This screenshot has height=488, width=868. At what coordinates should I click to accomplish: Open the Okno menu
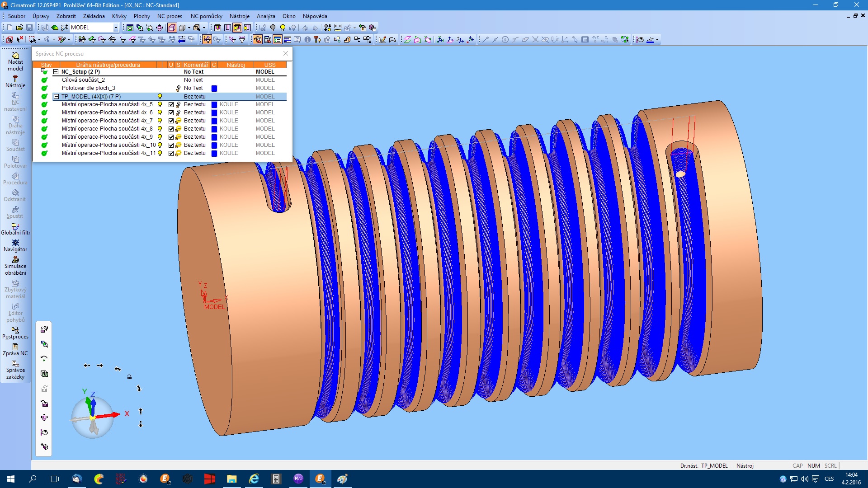[289, 16]
